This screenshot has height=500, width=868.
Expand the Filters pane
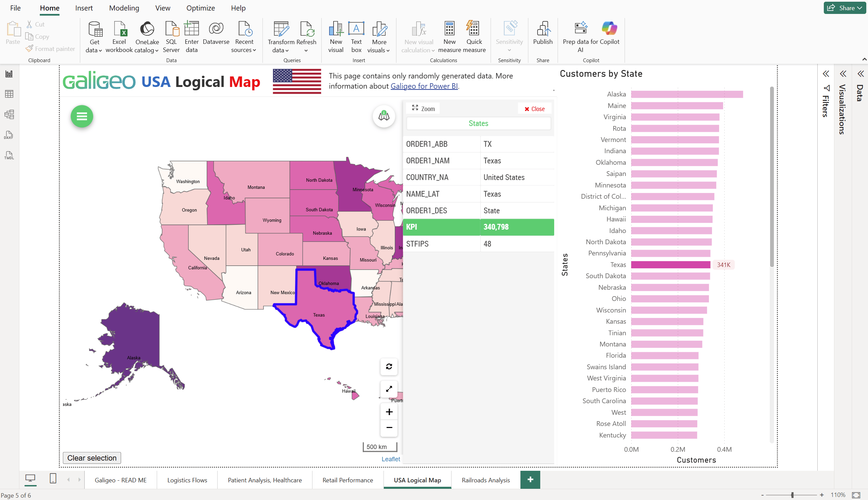tap(826, 74)
